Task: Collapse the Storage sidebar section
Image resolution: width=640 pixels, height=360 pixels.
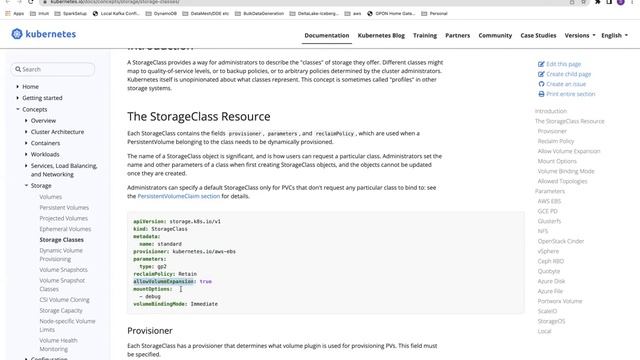Action: [x=26, y=185]
